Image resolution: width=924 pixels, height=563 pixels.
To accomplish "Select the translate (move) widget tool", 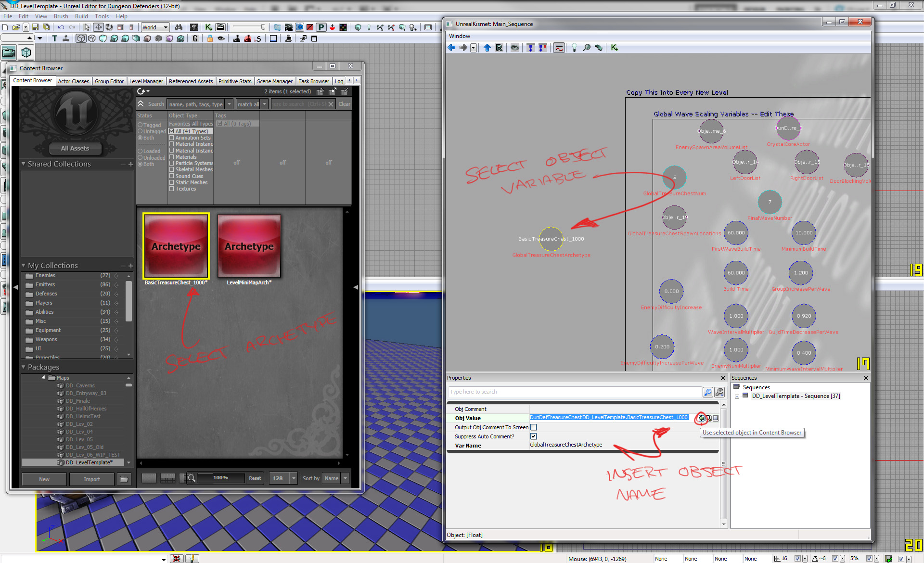I will pyautogui.click(x=98, y=27).
